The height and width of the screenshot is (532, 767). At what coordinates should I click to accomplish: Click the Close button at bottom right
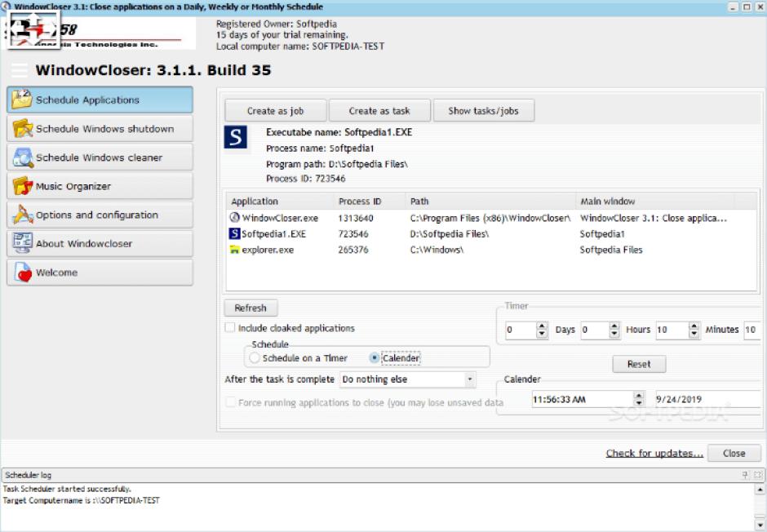pyautogui.click(x=734, y=454)
